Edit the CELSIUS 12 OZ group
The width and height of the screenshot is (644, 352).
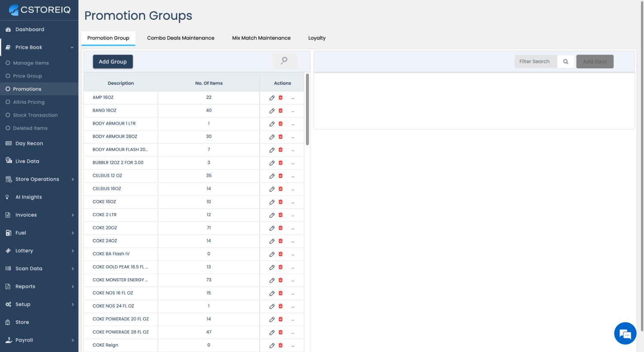(x=272, y=176)
